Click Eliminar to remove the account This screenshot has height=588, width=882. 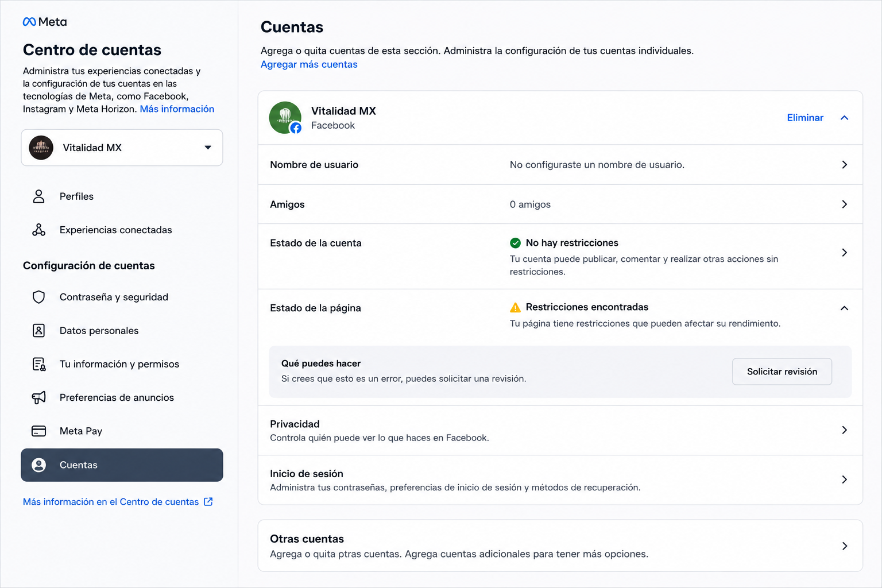tap(805, 118)
